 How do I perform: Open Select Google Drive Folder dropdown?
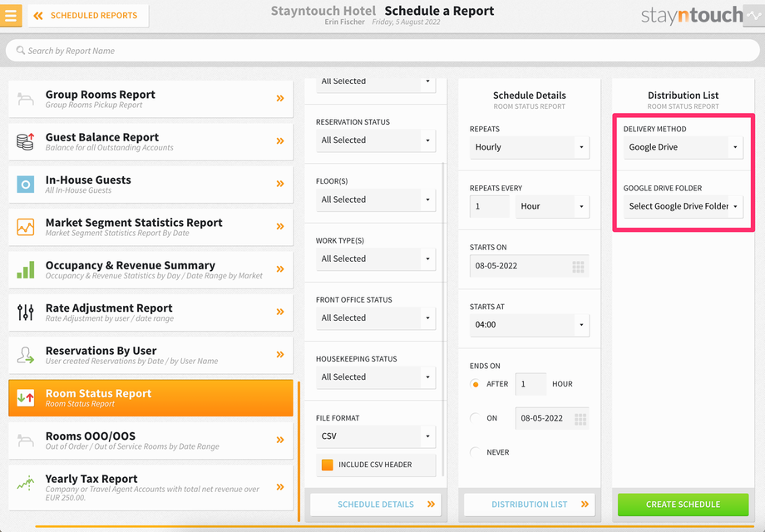[x=683, y=207]
